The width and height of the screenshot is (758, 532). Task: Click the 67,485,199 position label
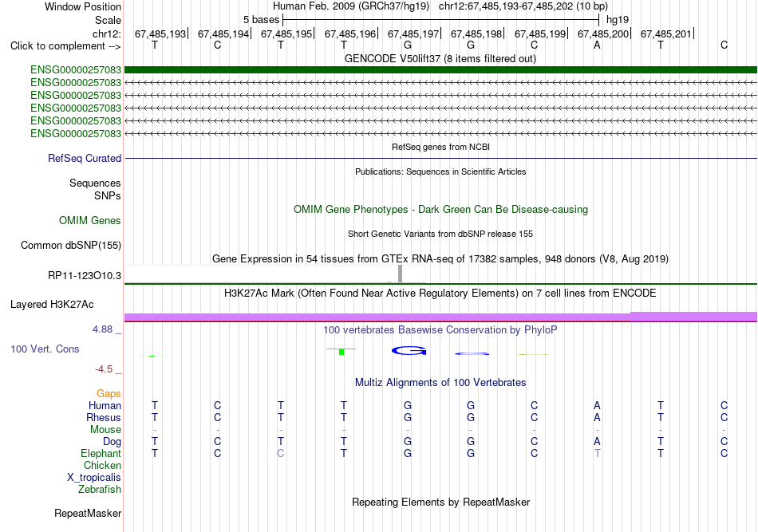click(x=540, y=33)
